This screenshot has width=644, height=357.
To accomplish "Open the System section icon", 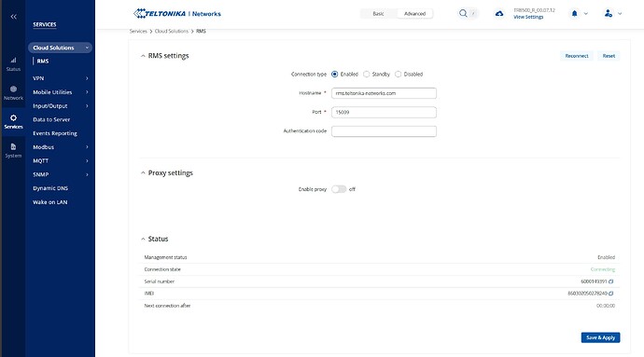I will coord(14,146).
